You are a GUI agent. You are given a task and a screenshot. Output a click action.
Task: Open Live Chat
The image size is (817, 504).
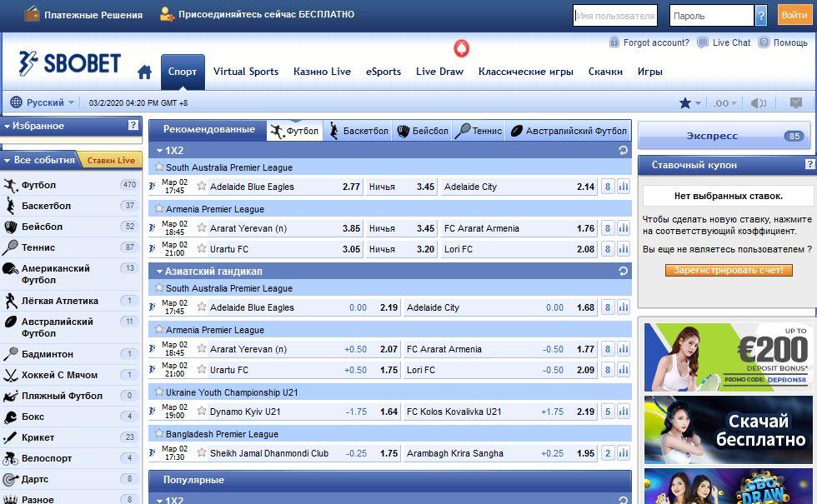pyautogui.click(x=724, y=42)
